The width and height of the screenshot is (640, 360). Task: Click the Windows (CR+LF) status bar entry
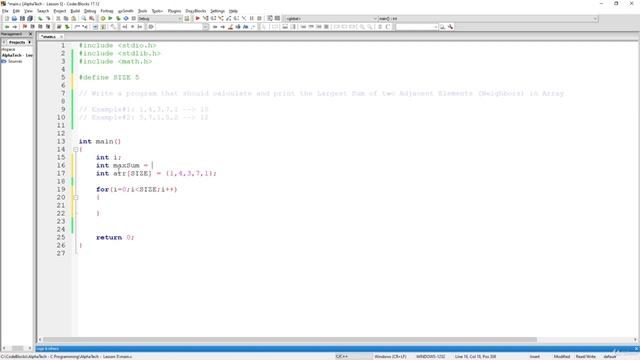[390, 357]
